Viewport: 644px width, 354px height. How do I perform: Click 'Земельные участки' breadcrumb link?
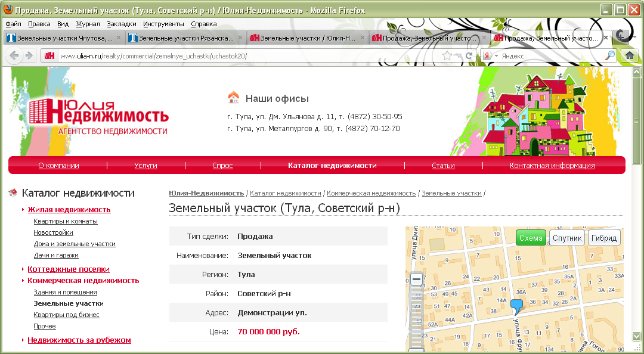451,193
